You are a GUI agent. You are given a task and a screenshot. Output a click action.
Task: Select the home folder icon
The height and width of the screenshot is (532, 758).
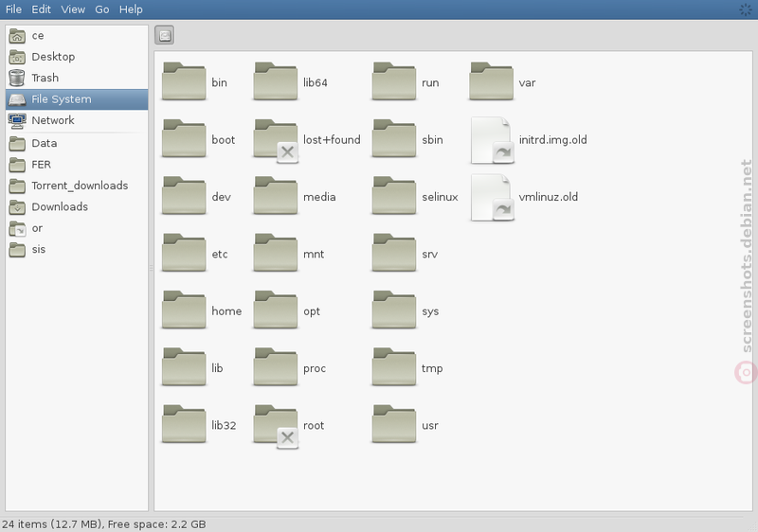[x=184, y=310]
